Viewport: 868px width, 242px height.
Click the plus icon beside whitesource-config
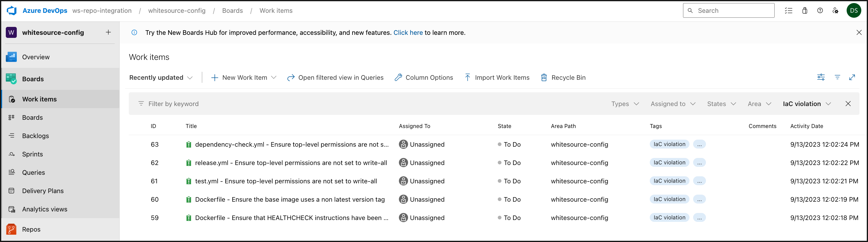click(108, 32)
